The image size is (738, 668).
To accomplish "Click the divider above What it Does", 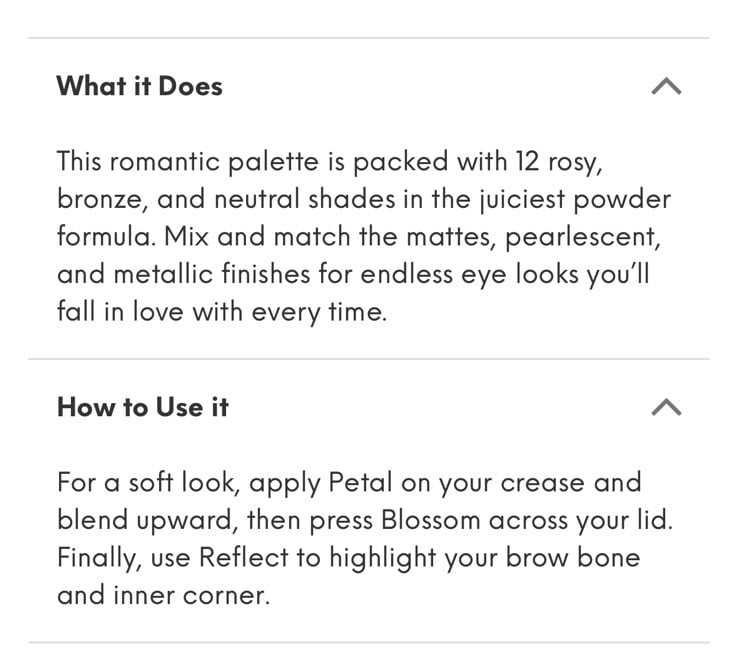I will click(x=369, y=38).
